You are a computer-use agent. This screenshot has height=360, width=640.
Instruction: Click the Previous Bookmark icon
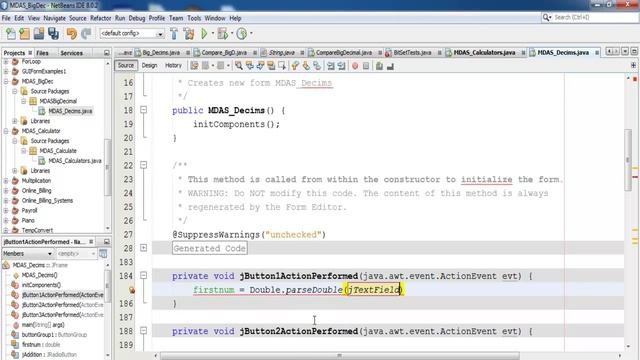pos(296,66)
